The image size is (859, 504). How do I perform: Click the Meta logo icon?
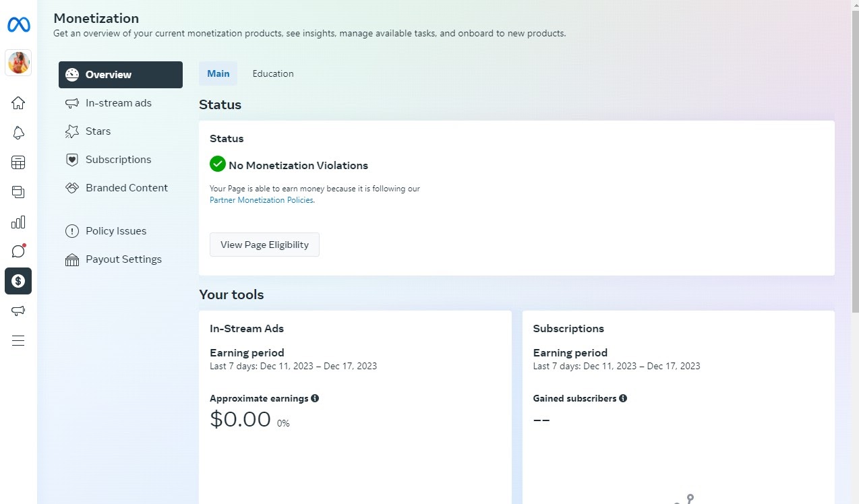pyautogui.click(x=18, y=26)
